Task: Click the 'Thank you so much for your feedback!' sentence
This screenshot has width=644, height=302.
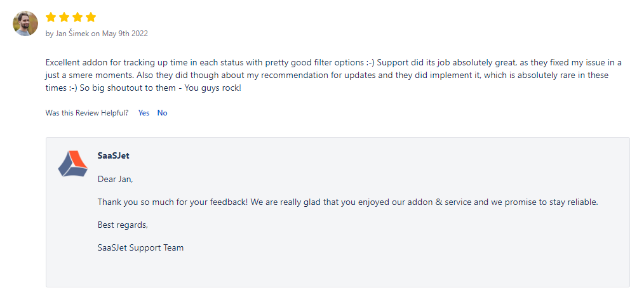Action: (x=173, y=202)
